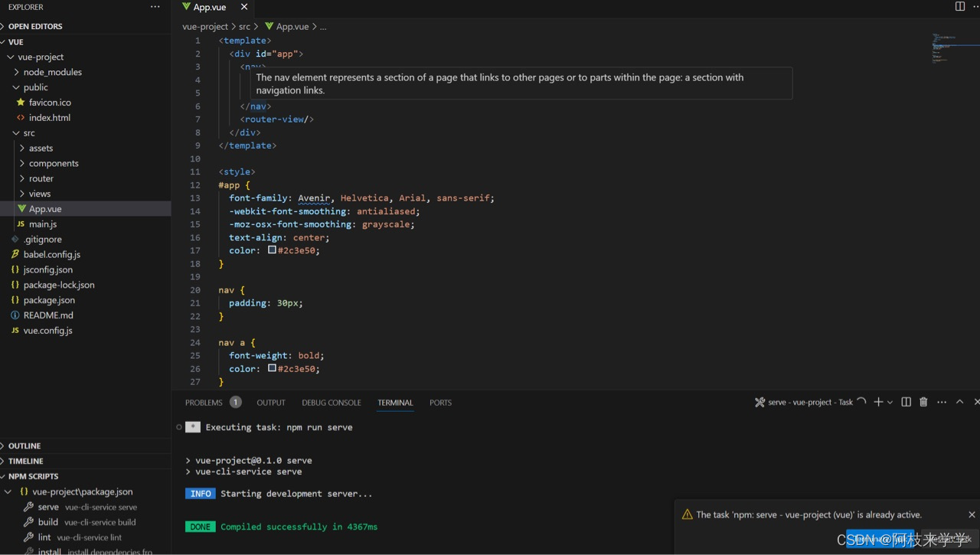Open the color picker on line 17 swatch
The height and width of the screenshot is (555, 980).
click(272, 250)
